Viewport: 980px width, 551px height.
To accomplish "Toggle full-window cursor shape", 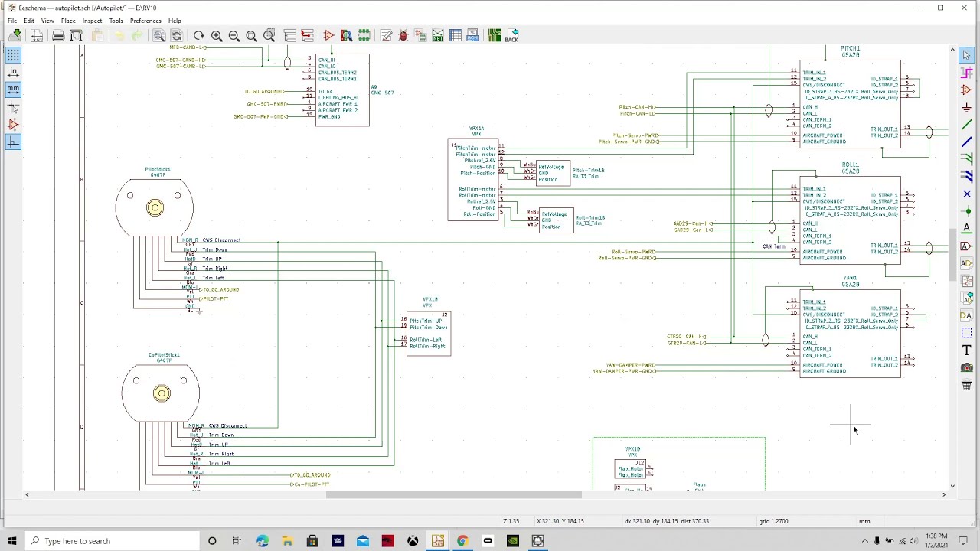I will pyautogui.click(x=13, y=107).
